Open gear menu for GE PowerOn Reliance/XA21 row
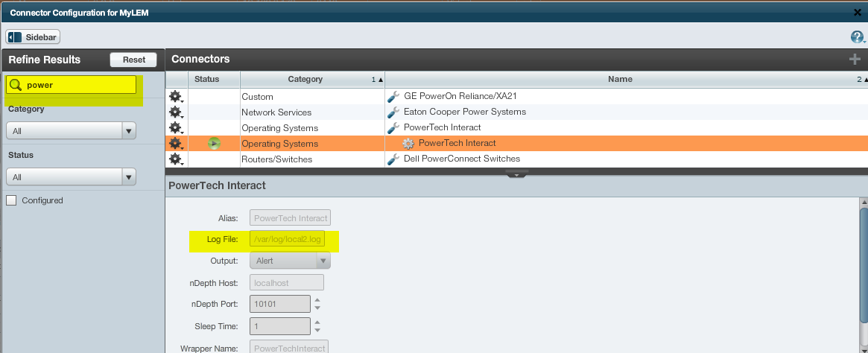This screenshot has width=868, height=353. click(x=176, y=97)
